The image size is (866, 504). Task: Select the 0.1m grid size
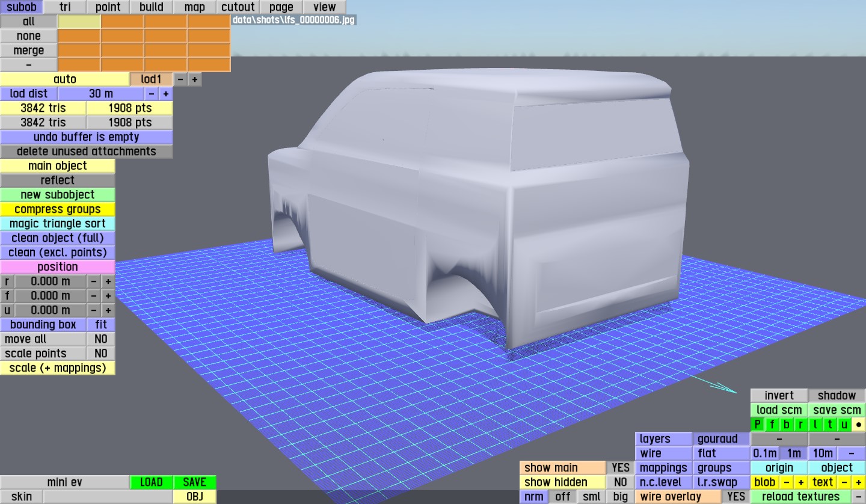[x=765, y=453]
